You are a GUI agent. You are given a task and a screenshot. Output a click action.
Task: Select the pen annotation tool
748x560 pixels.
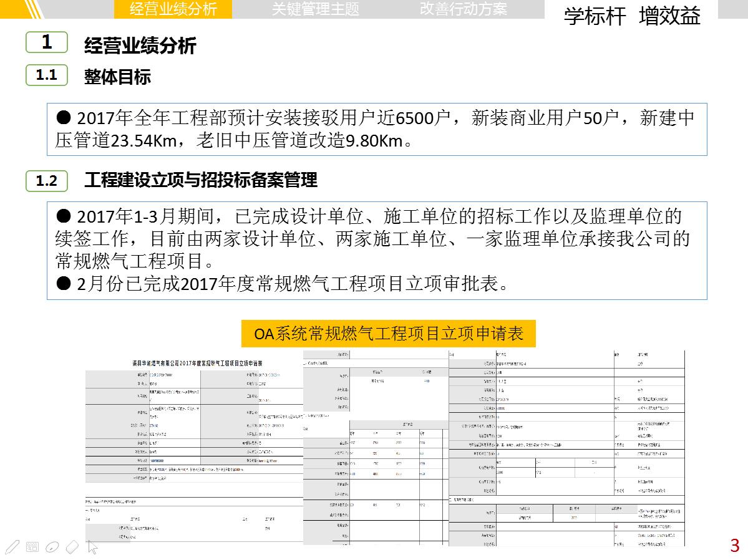tap(12, 547)
